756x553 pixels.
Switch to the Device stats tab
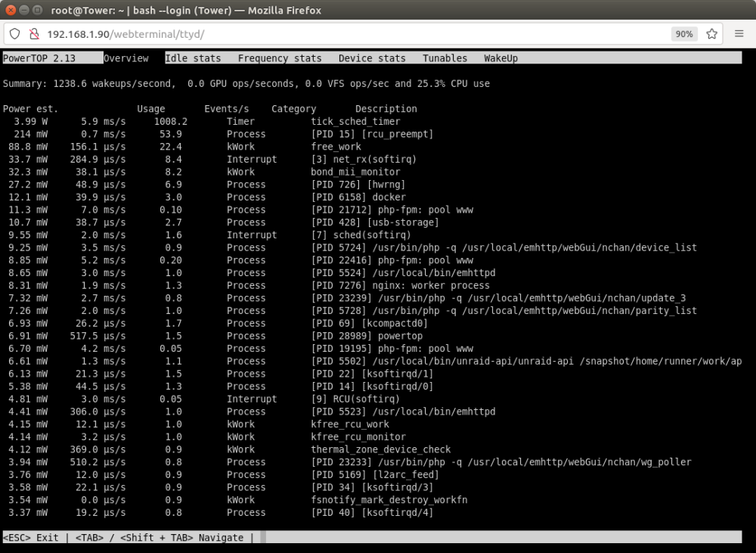pyautogui.click(x=372, y=58)
